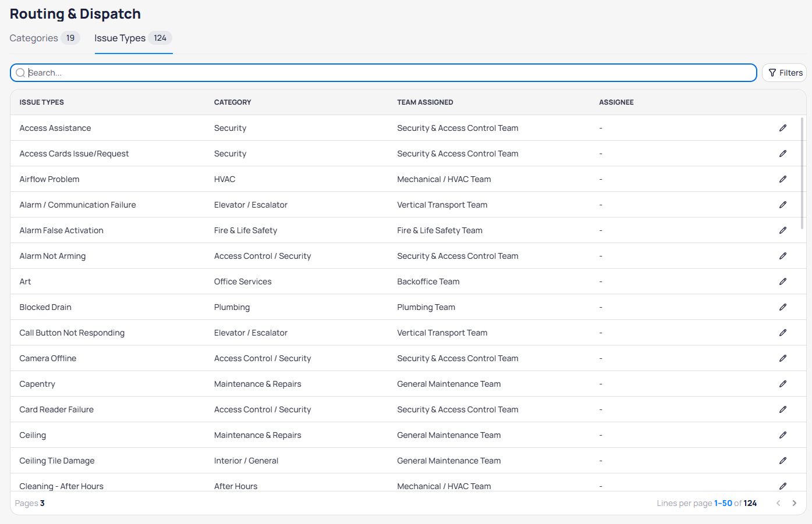812x524 pixels.
Task: Click edit icon on Card Reader Failure
Action: tap(782, 409)
